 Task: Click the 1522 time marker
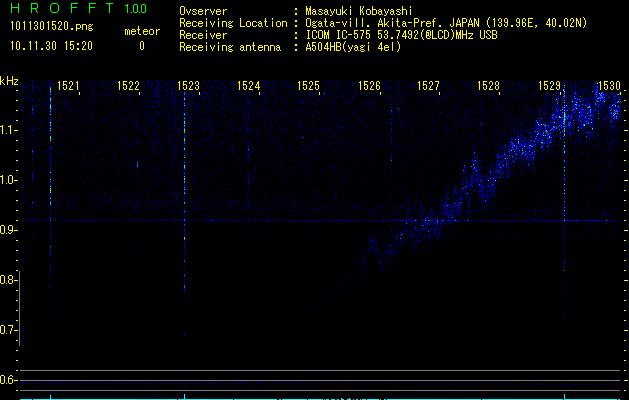click(x=128, y=85)
